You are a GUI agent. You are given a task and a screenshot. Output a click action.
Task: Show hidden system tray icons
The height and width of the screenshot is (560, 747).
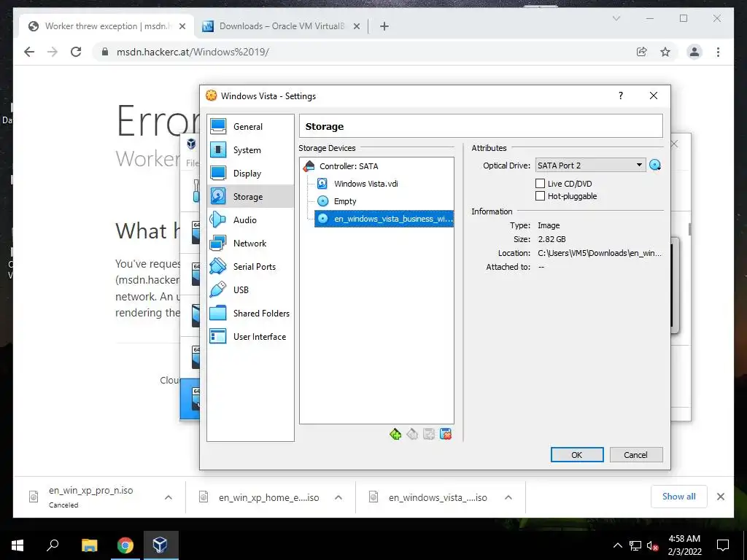click(x=617, y=545)
